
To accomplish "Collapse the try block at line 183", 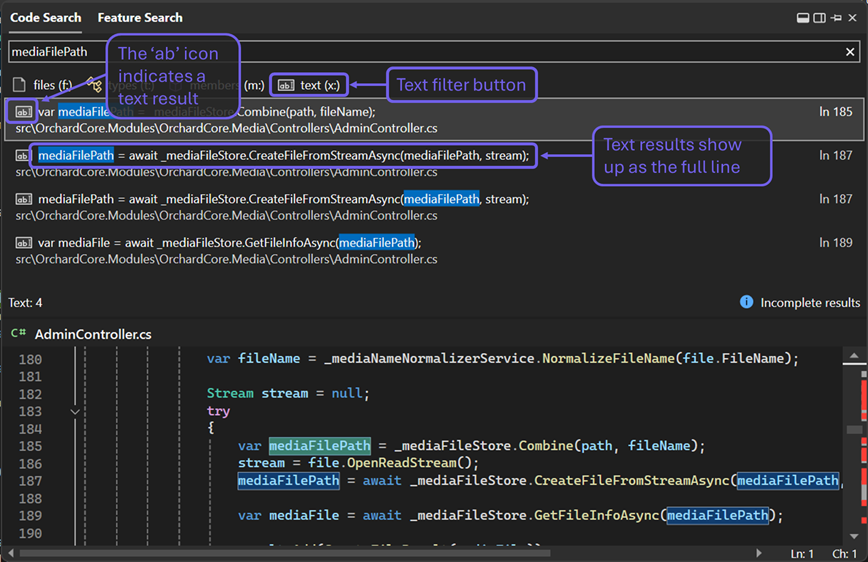I will (75, 411).
